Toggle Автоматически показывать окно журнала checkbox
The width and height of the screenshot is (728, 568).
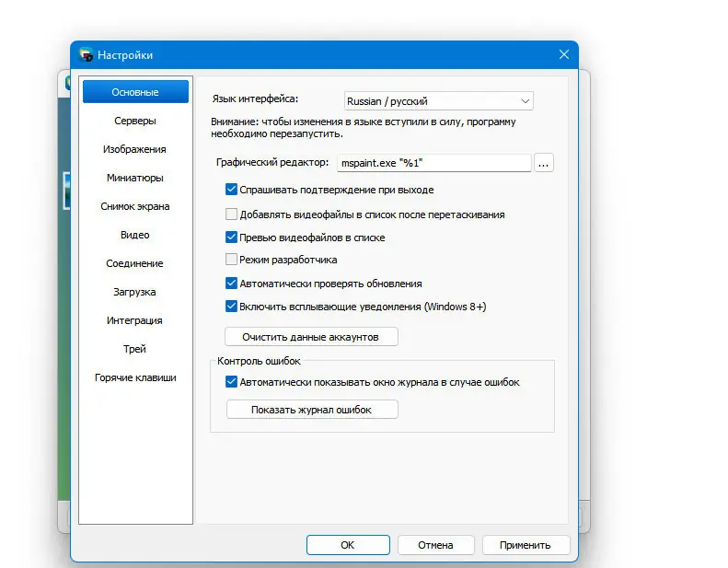pyautogui.click(x=231, y=382)
